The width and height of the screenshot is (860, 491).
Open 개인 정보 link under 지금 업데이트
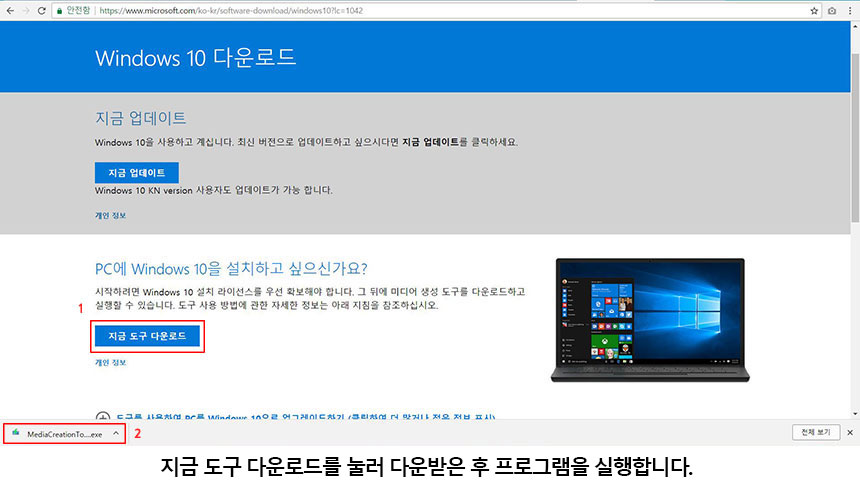click(x=110, y=216)
